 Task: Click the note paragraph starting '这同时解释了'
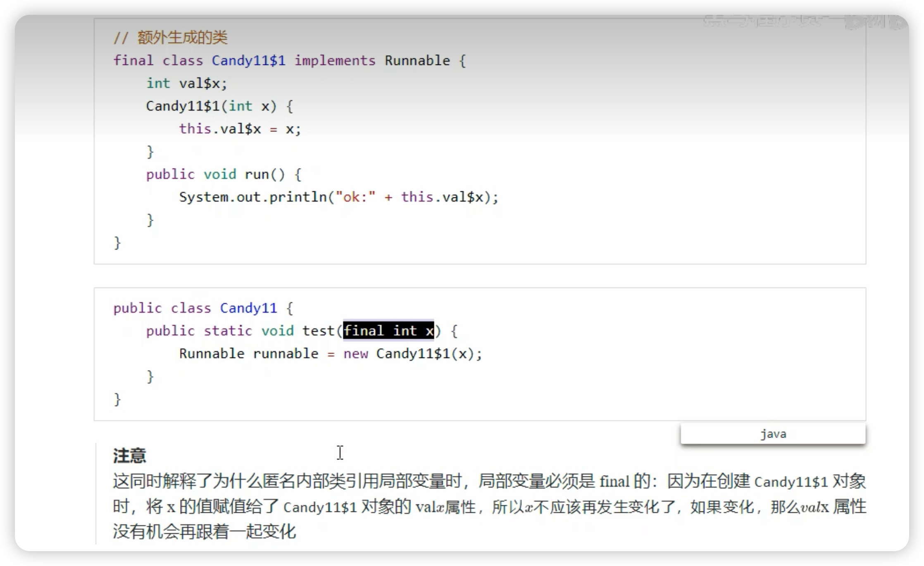pyautogui.click(x=489, y=506)
